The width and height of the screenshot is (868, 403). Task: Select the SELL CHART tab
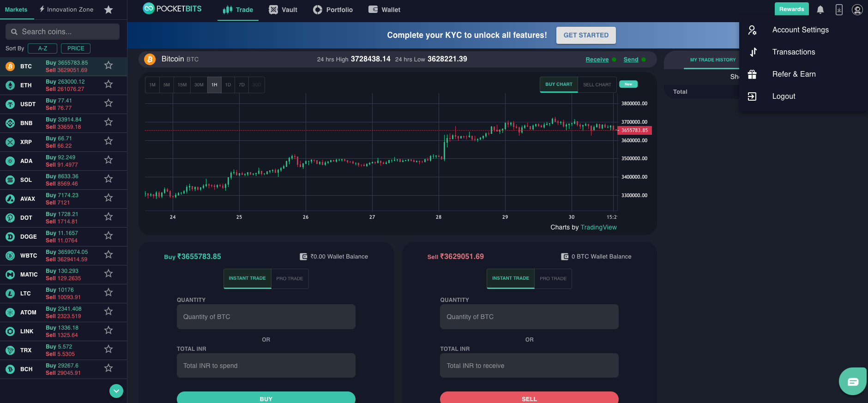pyautogui.click(x=597, y=84)
